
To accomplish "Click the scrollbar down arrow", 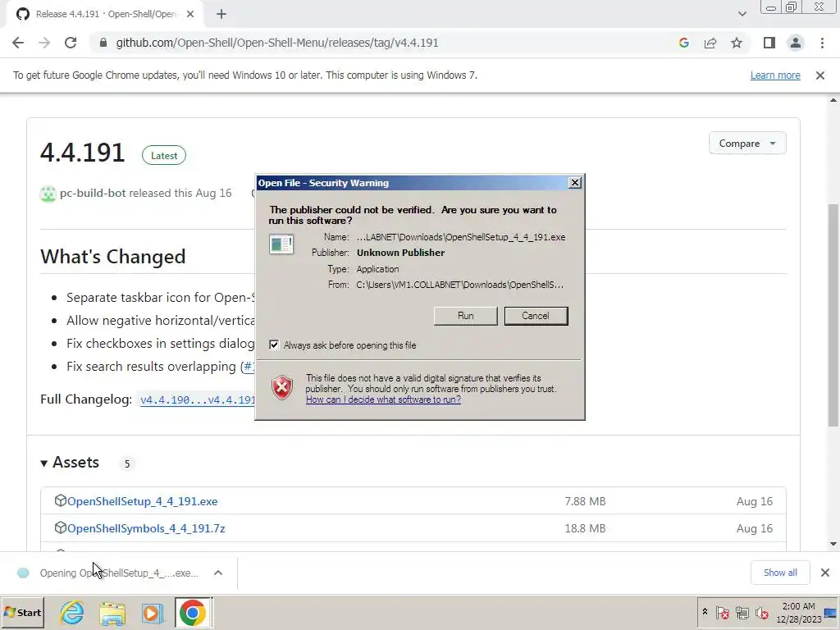I will [x=833, y=544].
